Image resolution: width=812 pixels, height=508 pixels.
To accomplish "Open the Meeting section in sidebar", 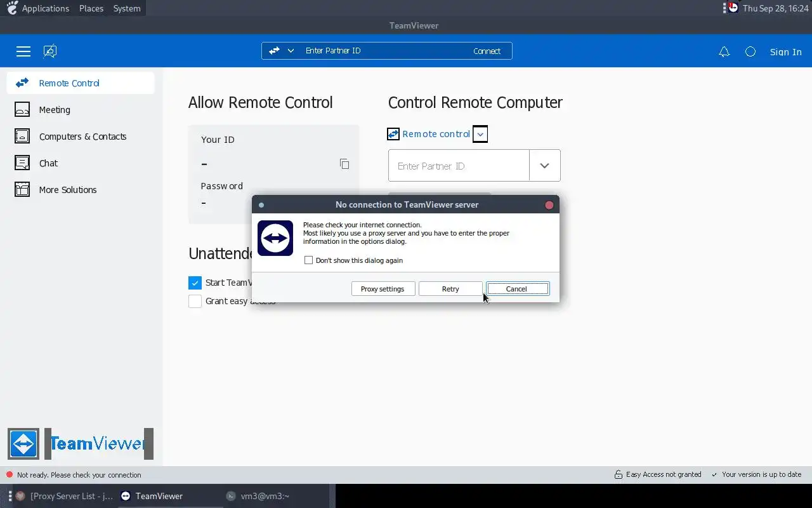I will (x=81, y=110).
